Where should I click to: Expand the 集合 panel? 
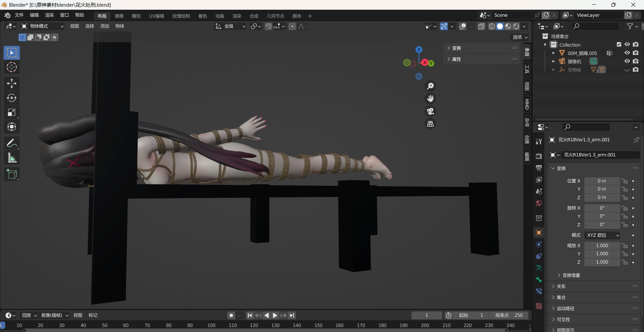tap(594, 297)
